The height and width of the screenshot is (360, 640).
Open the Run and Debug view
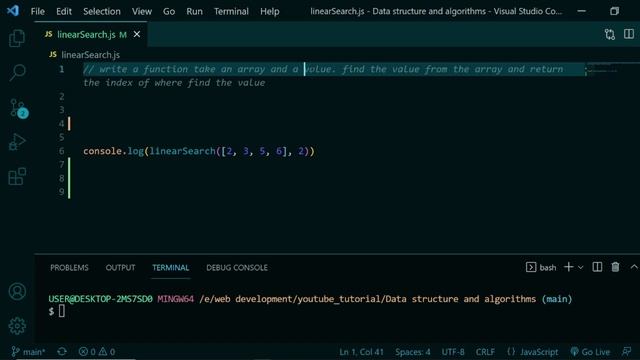(17, 142)
